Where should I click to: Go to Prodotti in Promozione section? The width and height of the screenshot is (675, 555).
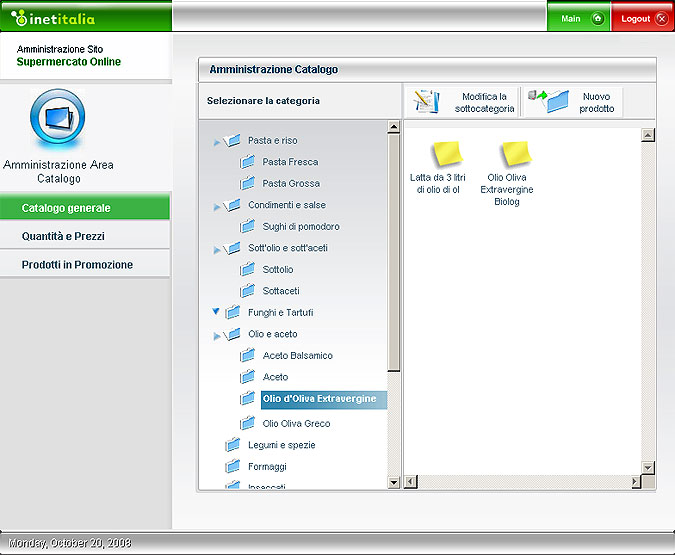(85, 265)
